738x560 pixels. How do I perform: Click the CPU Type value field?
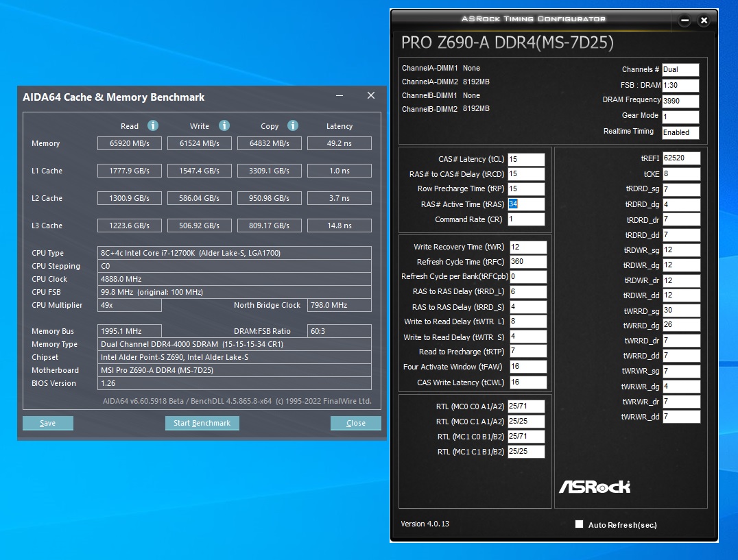(x=235, y=253)
